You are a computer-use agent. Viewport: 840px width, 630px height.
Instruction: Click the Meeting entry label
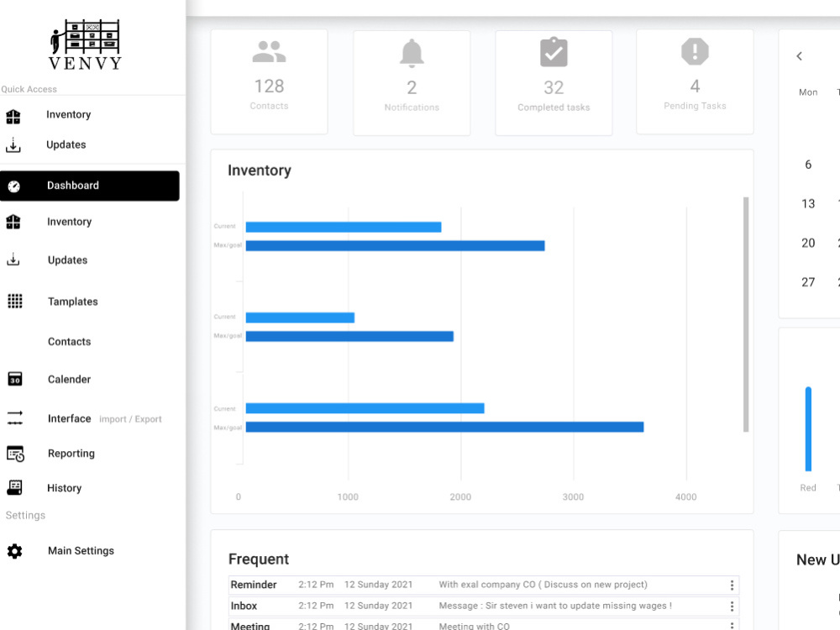(x=250, y=626)
